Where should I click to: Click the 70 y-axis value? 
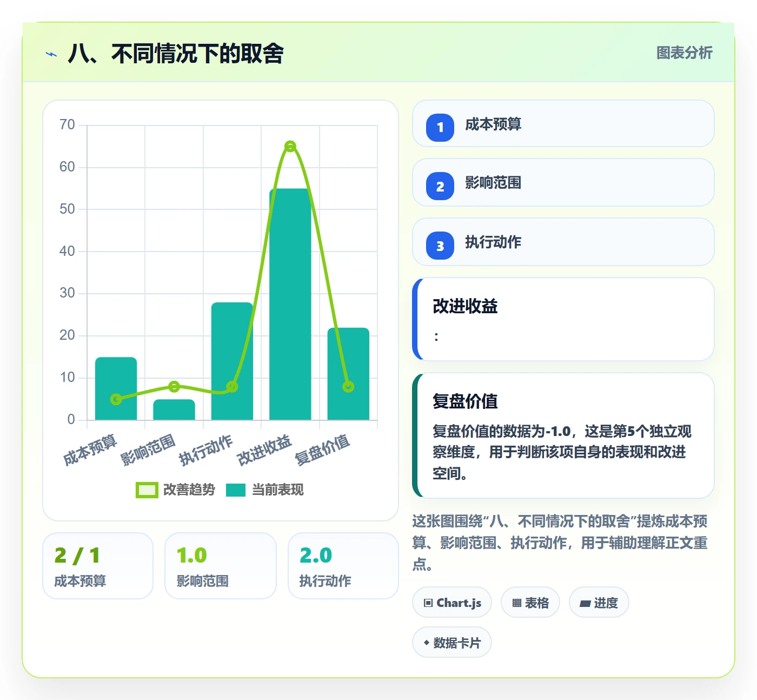point(67,125)
